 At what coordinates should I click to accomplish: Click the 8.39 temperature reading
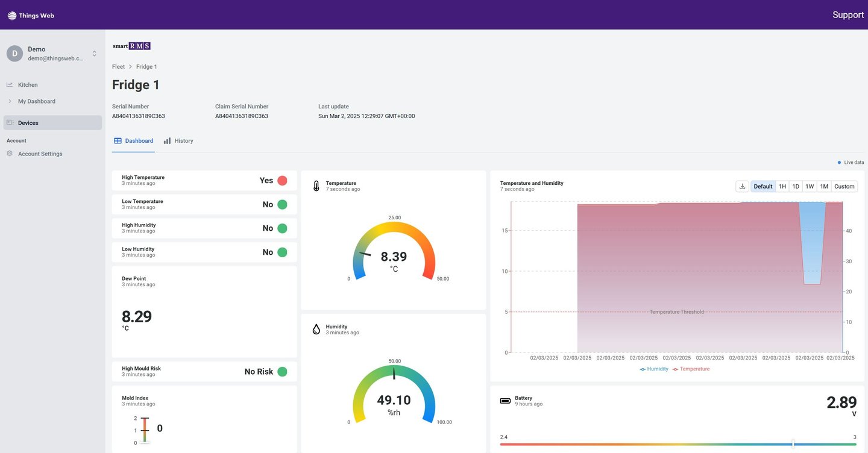click(394, 257)
